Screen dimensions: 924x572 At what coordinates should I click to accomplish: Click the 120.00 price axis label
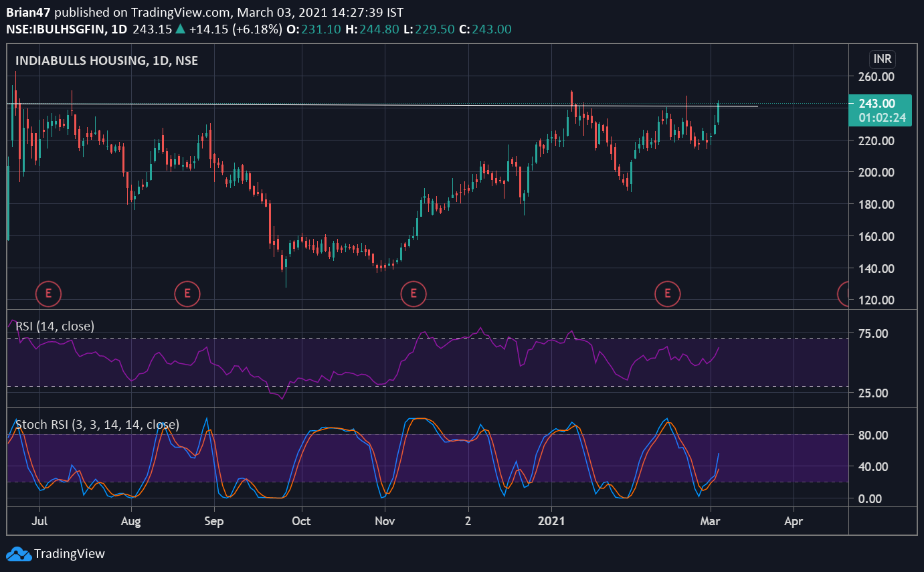pyautogui.click(x=877, y=300)
